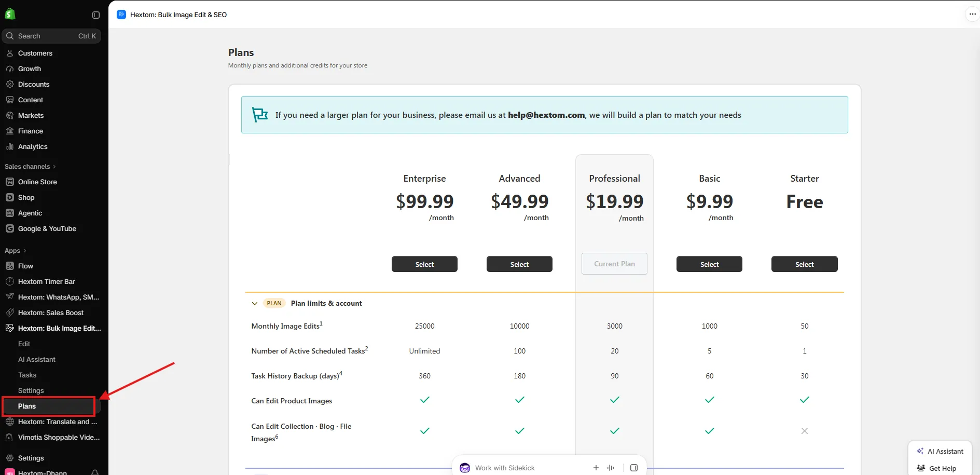
Task: Click the Hextom app icon in header
Action: click(121, 15)
